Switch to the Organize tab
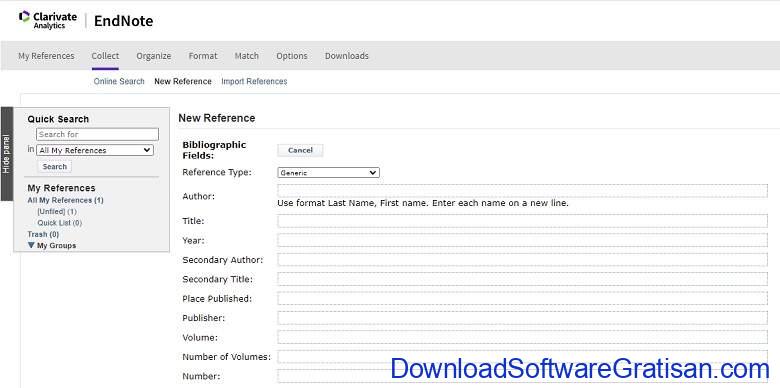 [x=154, y=56]
